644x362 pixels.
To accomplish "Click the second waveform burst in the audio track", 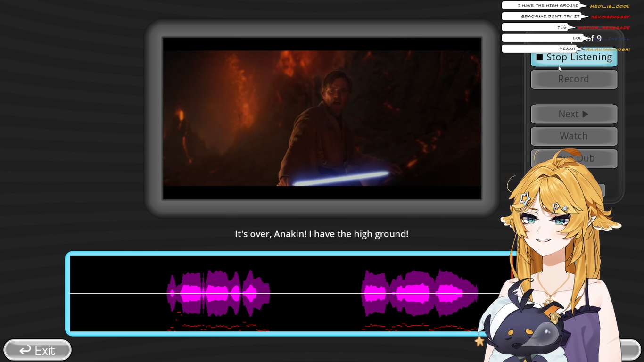I will point(420,293).
